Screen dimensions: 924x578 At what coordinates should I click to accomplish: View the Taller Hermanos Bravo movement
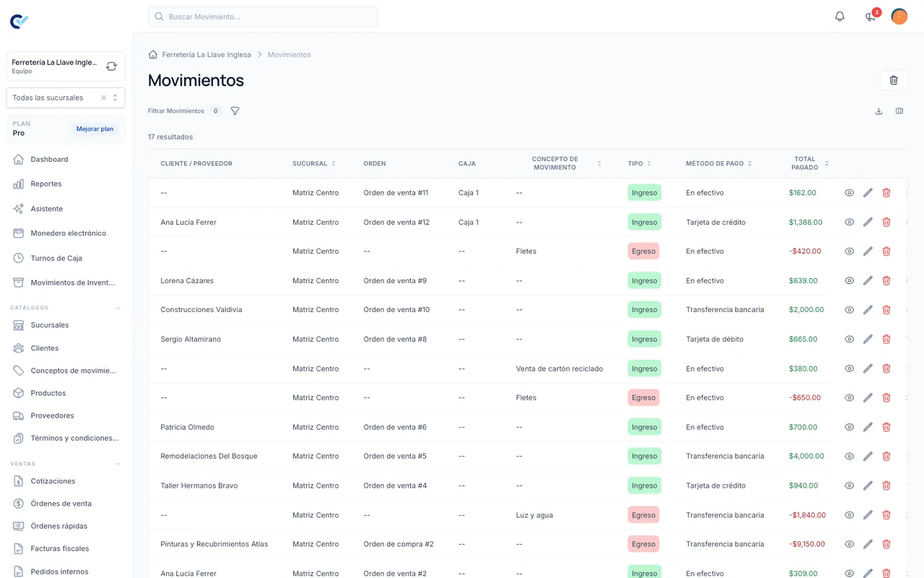849,486
